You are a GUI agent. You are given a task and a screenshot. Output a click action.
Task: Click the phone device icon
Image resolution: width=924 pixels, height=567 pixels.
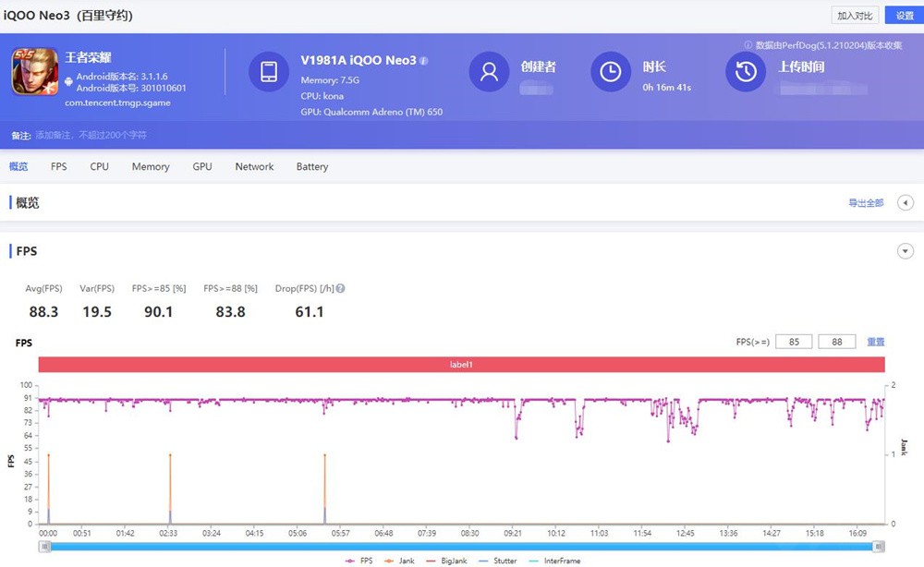click(x=269, y=72)
